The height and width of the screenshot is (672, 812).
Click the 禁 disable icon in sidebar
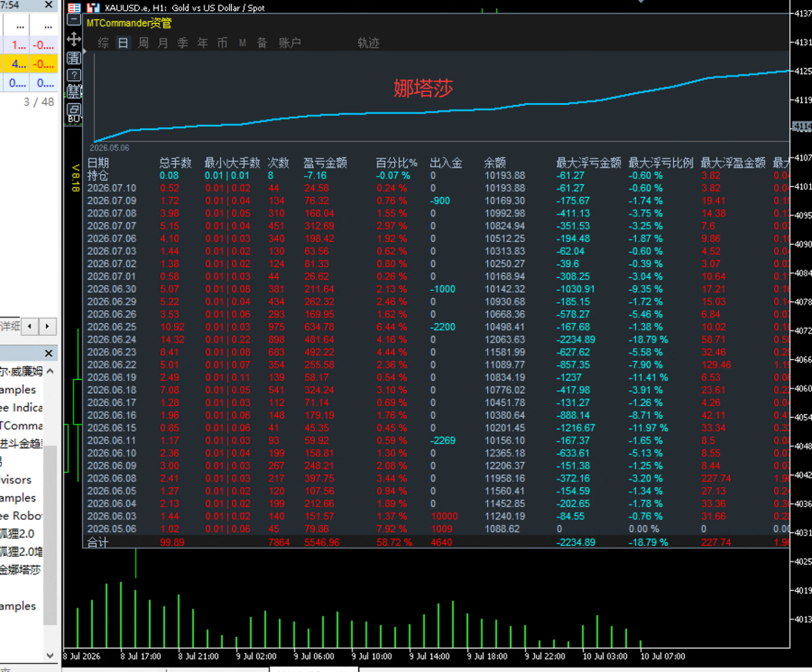(x=74, y=91)
